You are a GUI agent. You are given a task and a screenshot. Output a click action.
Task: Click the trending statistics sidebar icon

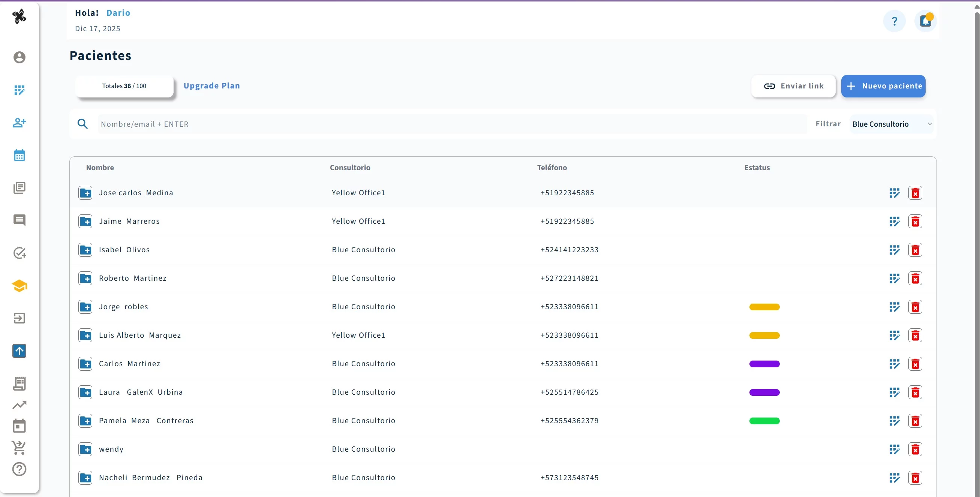pos(19,404)
